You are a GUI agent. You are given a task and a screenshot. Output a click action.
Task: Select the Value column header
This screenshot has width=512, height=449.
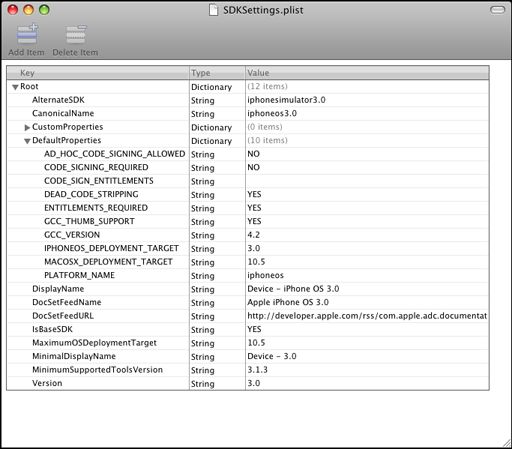pos(367,73)
